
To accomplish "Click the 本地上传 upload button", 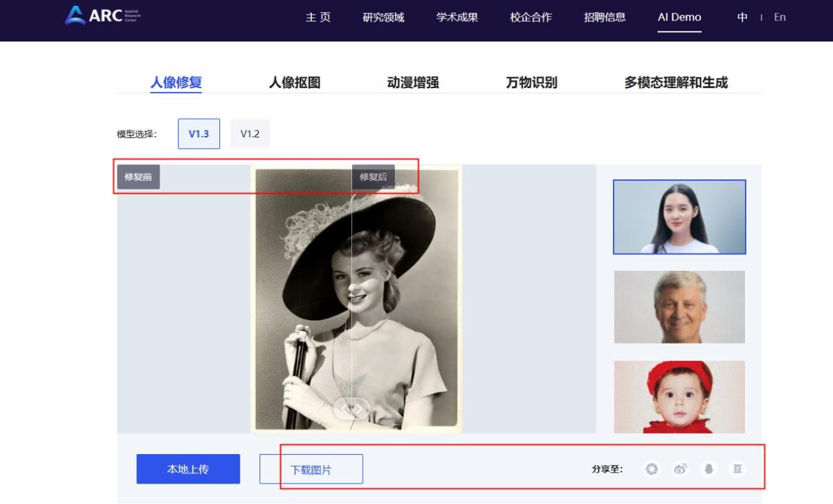I will tap(188, 469).
